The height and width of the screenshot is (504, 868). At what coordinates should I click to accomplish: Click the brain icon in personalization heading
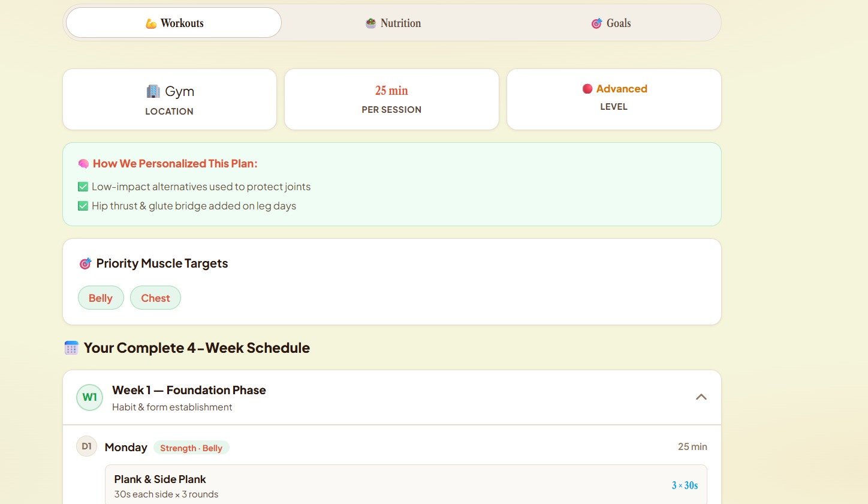click(83, 164)
